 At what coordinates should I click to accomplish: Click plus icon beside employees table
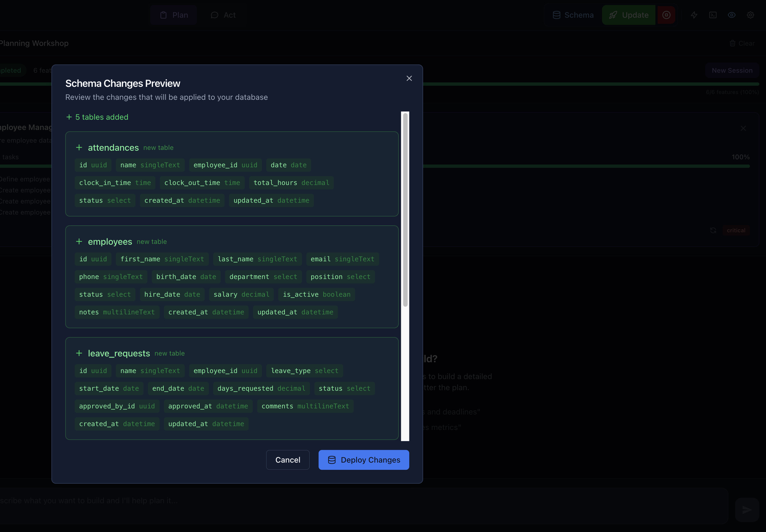(x=79, y=241)
